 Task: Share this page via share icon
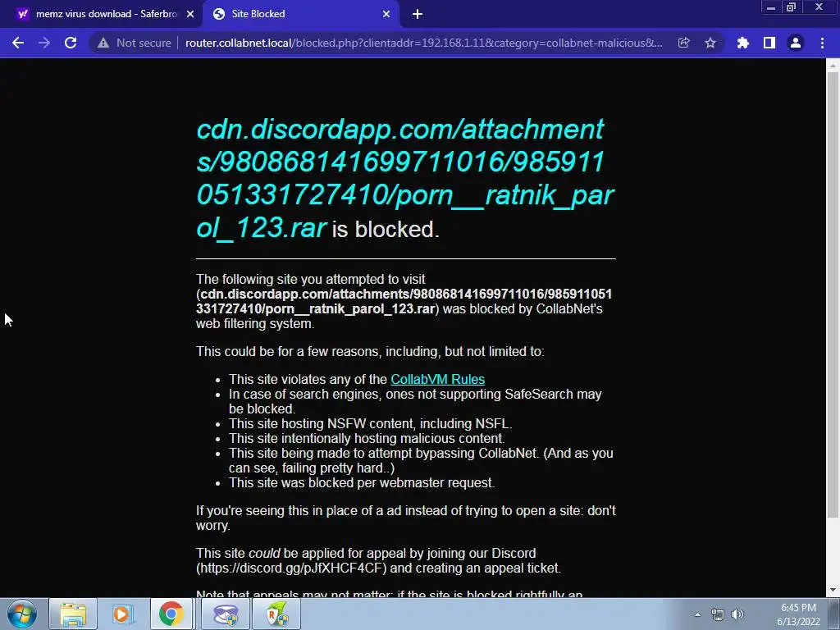683,43
